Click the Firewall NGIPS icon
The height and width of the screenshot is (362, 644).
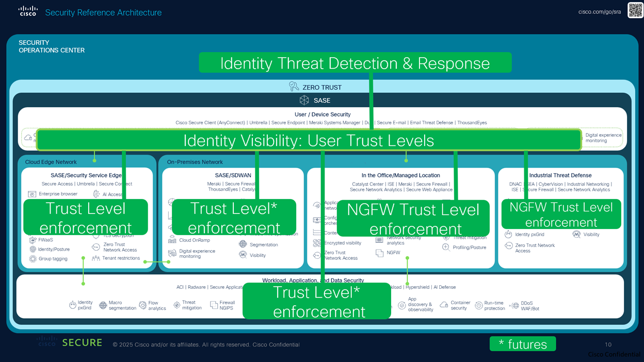[214, 305]
